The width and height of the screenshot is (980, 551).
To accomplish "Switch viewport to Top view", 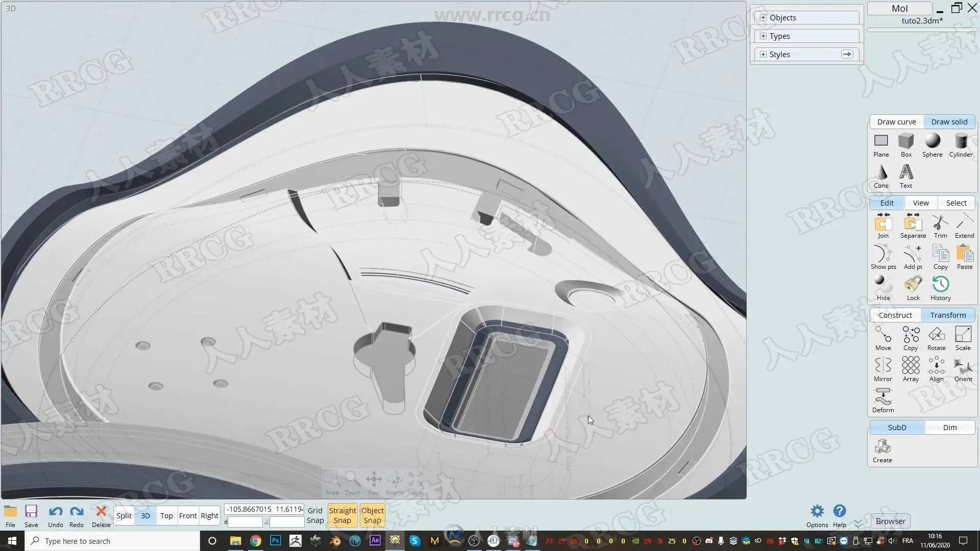I will [166, 516].
